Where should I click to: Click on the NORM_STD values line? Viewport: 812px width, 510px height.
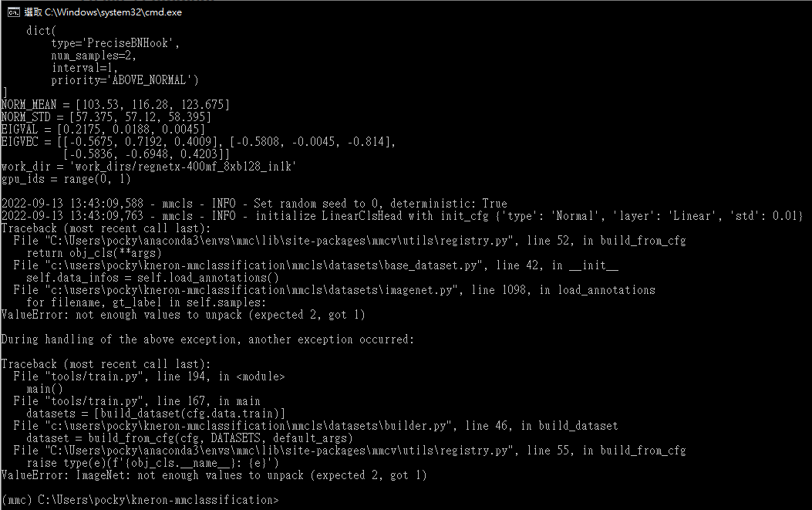click(106, 117)
